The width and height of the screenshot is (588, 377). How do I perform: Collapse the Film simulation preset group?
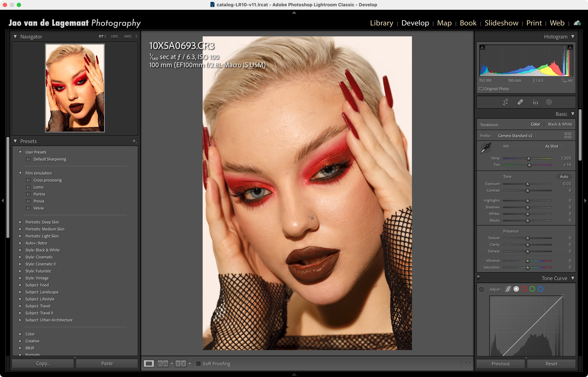[x=20, y=173]
